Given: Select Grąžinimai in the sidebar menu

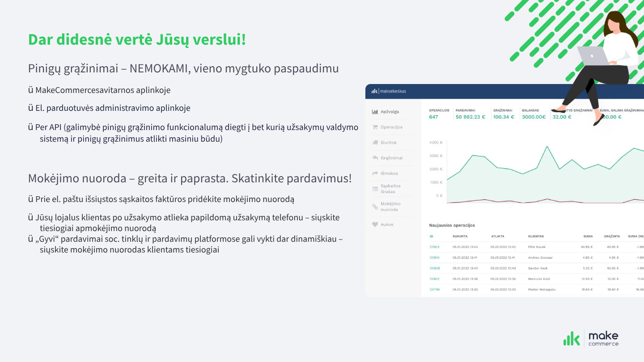Looking at the screenshot, I should coord(391,158).
